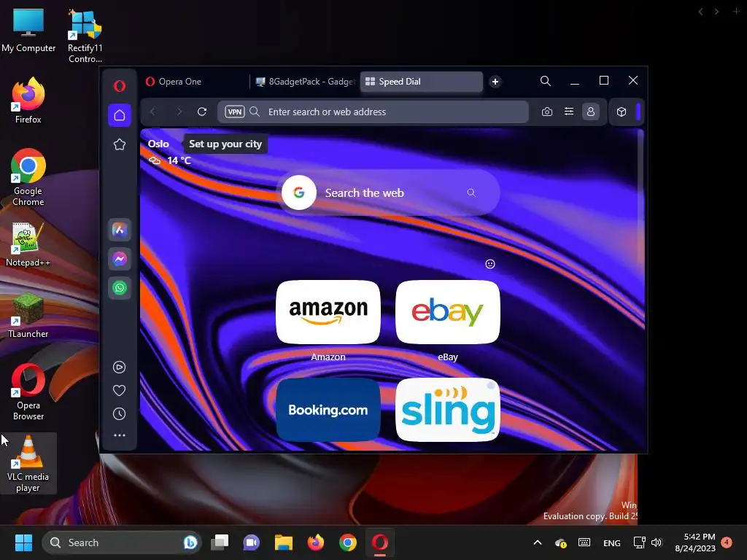The height and width of the screenshot is (560, 747).
Task: Open the Amazon speed dial tile
Action: click(328, 312)
